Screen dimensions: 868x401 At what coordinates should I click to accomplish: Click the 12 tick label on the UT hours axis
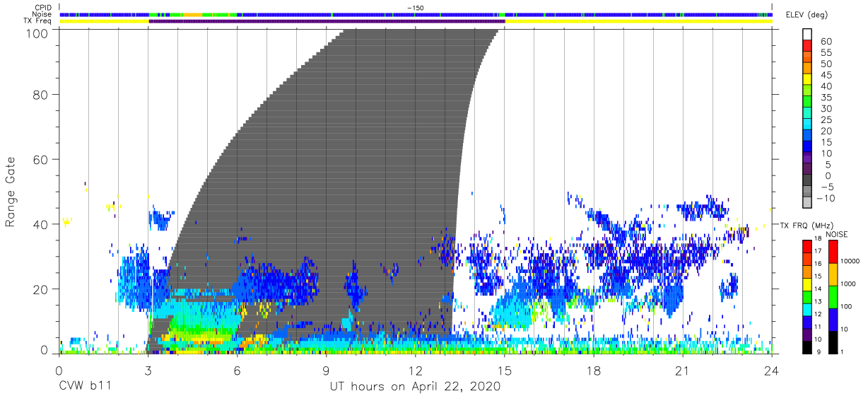(x=416, y=370)
